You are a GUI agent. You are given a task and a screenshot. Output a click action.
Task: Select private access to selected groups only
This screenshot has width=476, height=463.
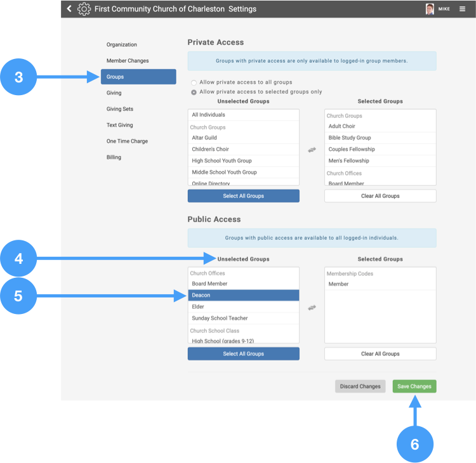point(194,92)
